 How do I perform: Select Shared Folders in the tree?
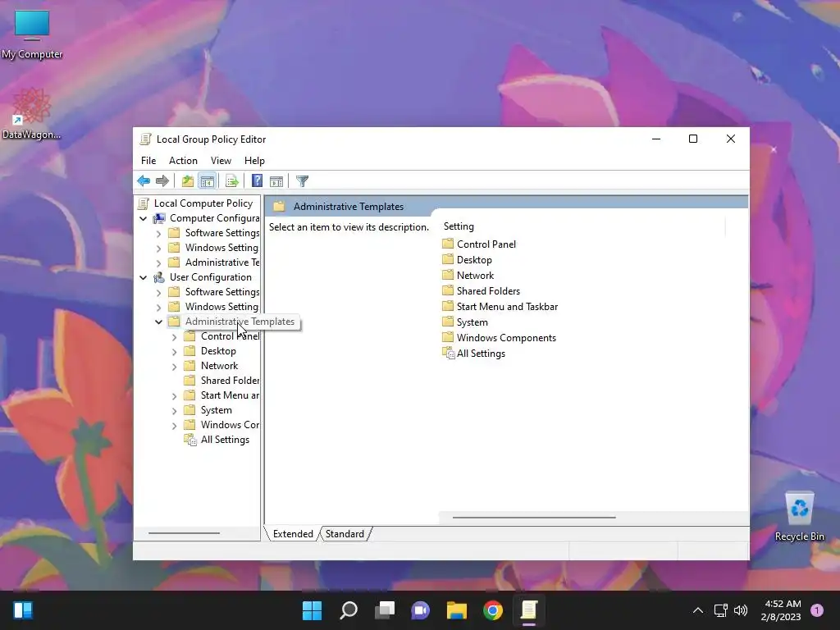(x=221, y=381)
